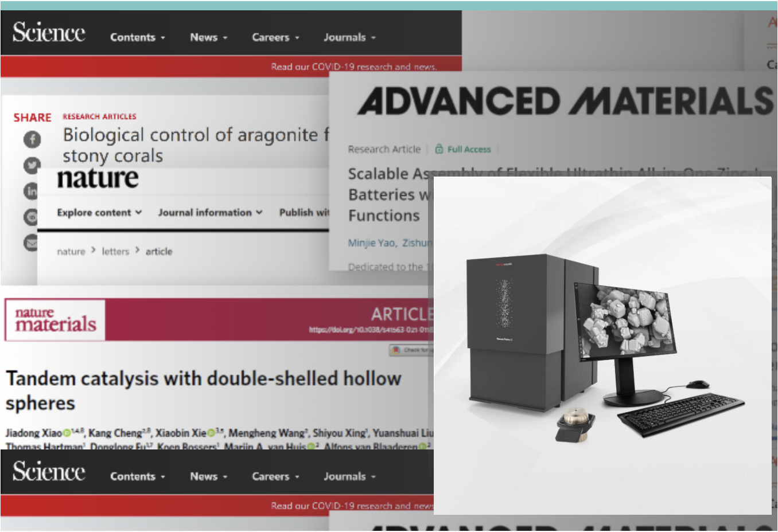The image size is (778, 532).
Task: Click the SHARE label above social icons
Action: [x=33, y=118]
